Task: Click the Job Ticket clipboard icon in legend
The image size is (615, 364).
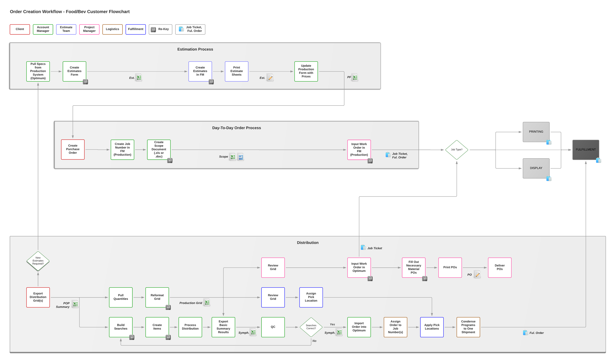Action: coord(181,29)
